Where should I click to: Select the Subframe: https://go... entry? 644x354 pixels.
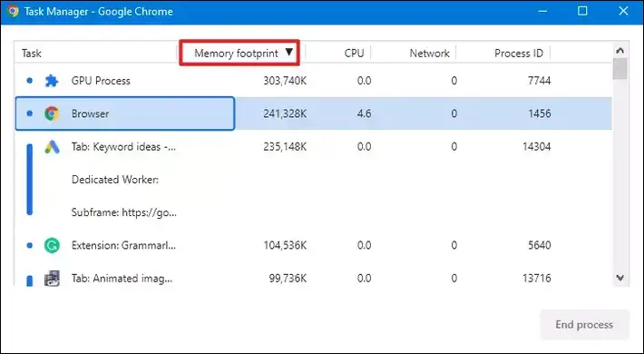click(124, 212)
